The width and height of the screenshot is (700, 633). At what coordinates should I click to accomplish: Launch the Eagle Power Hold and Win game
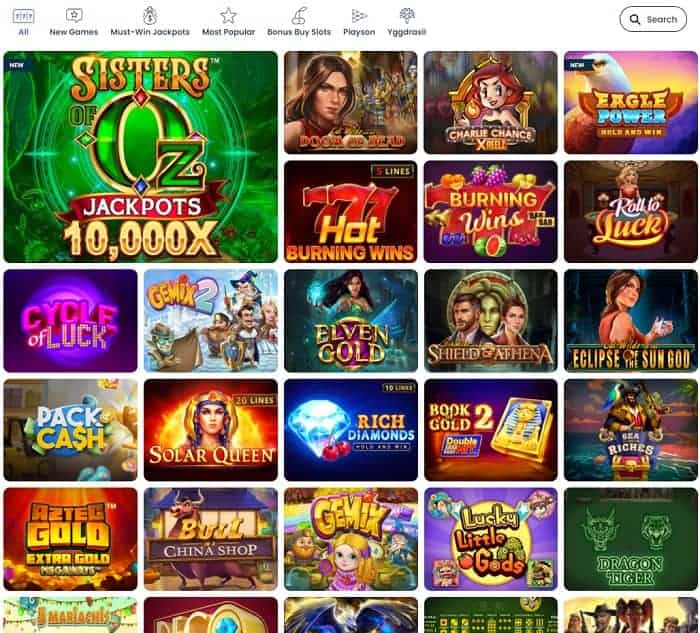pyautogui.click(x=631, y=103)
